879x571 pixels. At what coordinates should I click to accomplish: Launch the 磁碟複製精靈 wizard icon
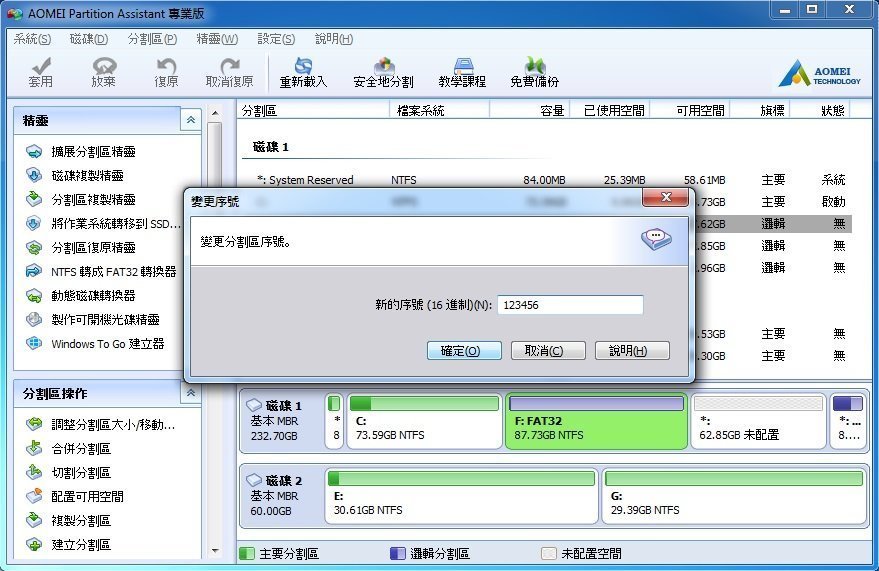point(34,175)
